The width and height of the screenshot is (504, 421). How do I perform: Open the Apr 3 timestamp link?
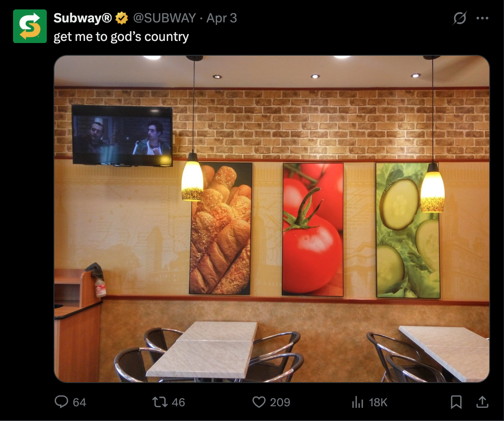tap(222, 18)
